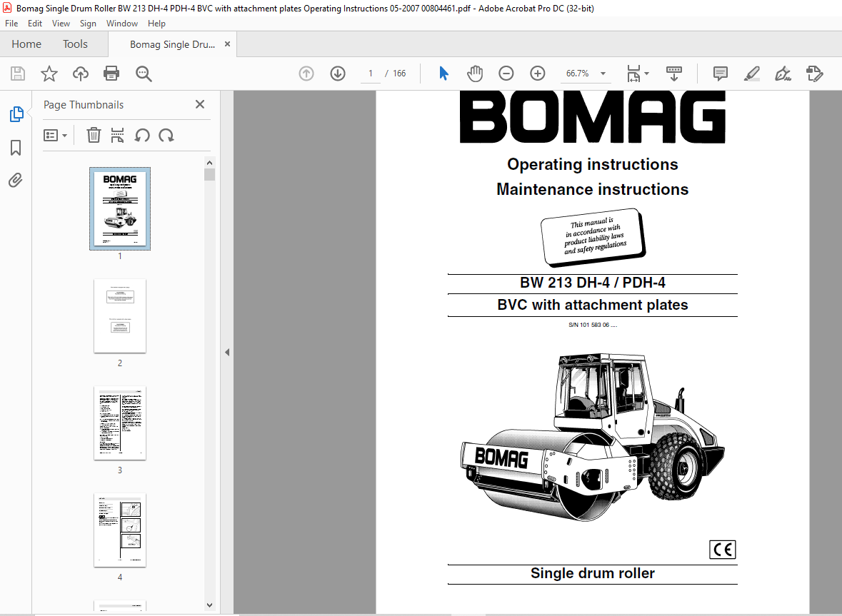The image size is (842, 616).
Task: Go to the previous page with the up arrow
Action: pos(306,74)
